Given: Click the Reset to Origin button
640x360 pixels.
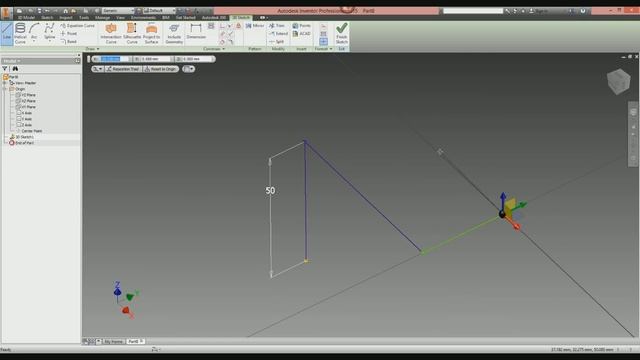Looking at the screenshot, I should click(161, 69).
